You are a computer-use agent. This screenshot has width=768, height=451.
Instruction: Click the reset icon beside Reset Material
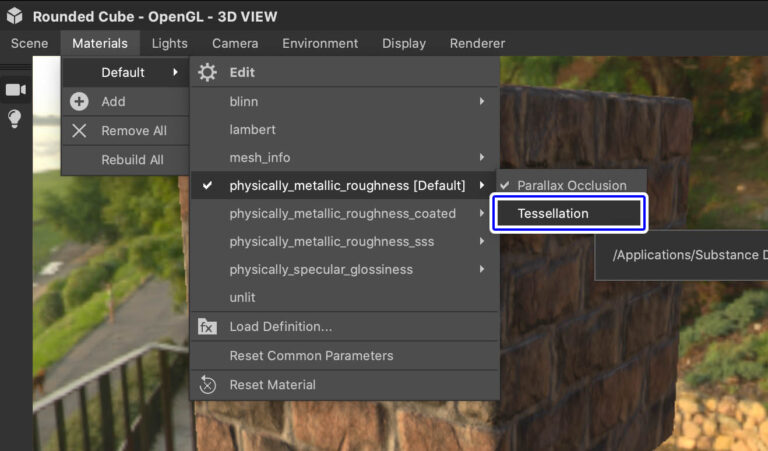(x=207, y=385)
